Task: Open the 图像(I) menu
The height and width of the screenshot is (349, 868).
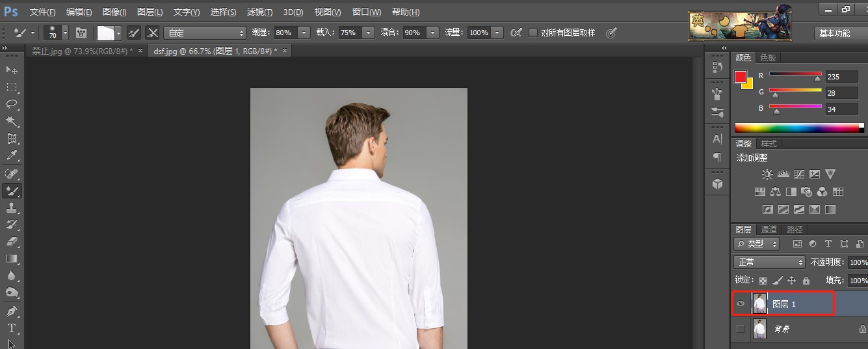Action: (114, 12)
